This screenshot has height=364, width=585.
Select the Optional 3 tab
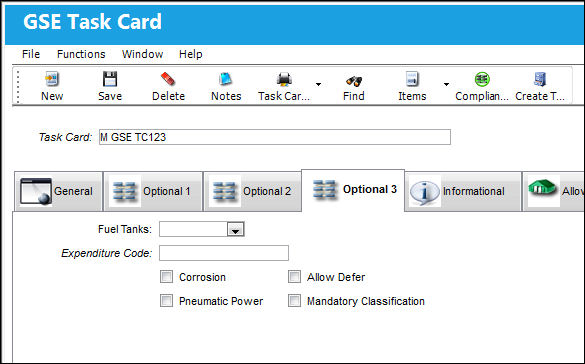353,190
